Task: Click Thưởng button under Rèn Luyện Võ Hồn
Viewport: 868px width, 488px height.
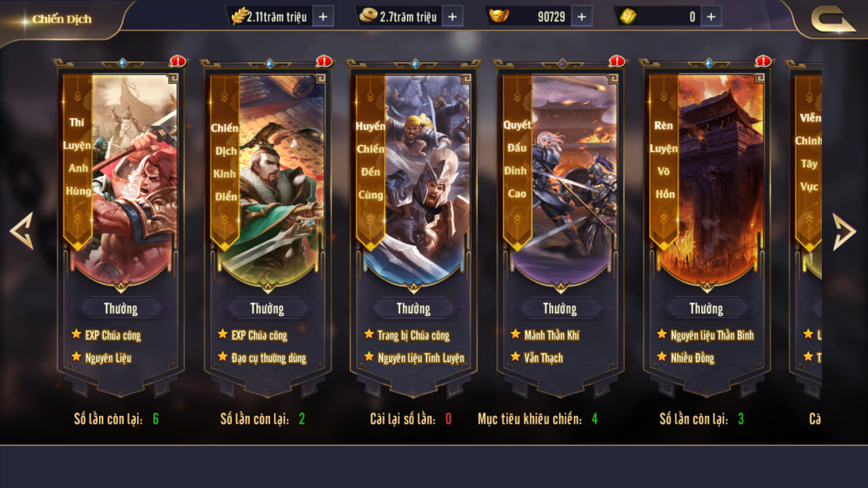Action: click(x=706, y=308)
